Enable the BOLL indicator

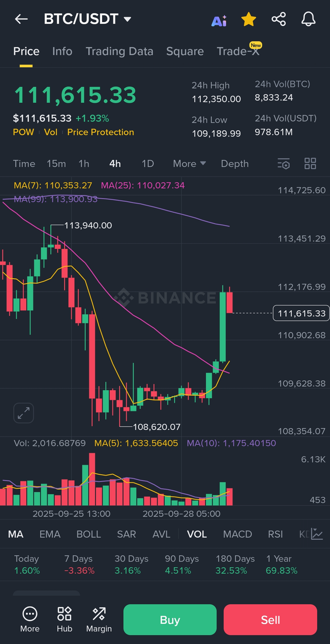click(x=89, y=534)
